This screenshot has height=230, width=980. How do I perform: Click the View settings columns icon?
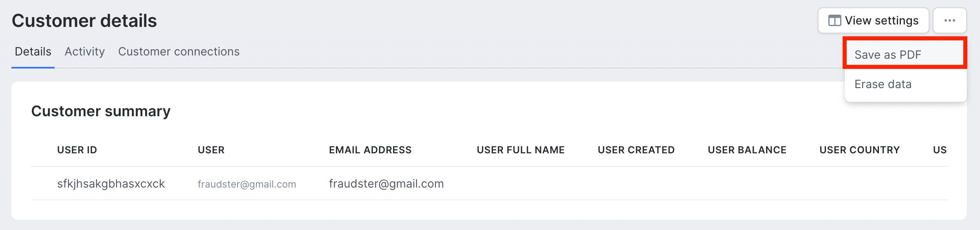tap(834, 20)
